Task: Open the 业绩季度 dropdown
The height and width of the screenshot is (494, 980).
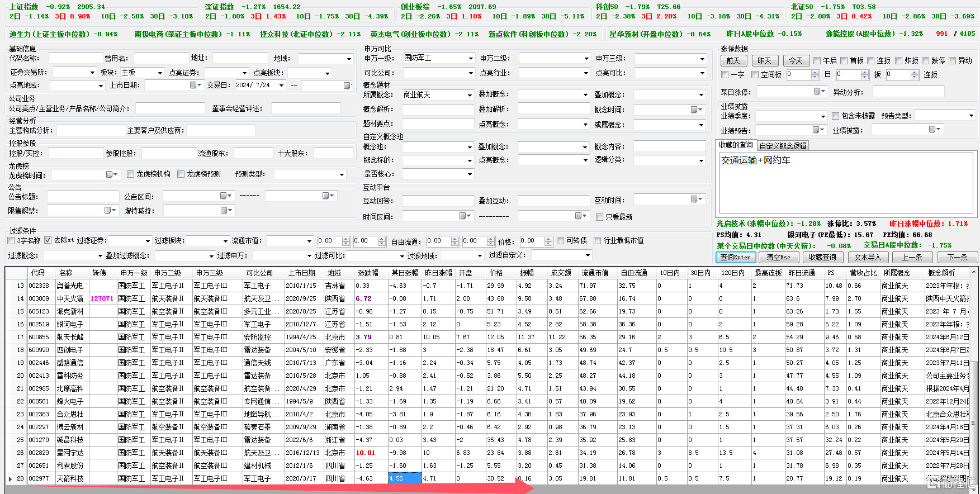Action: click(x=823, y=116)
